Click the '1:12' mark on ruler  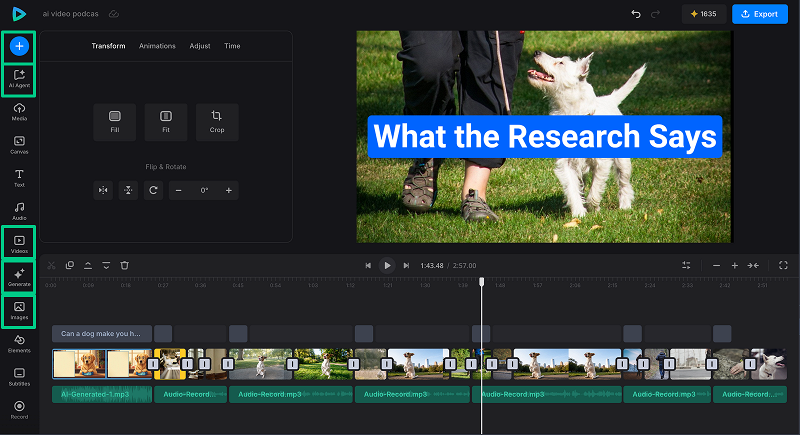click(x=351, y=286)
